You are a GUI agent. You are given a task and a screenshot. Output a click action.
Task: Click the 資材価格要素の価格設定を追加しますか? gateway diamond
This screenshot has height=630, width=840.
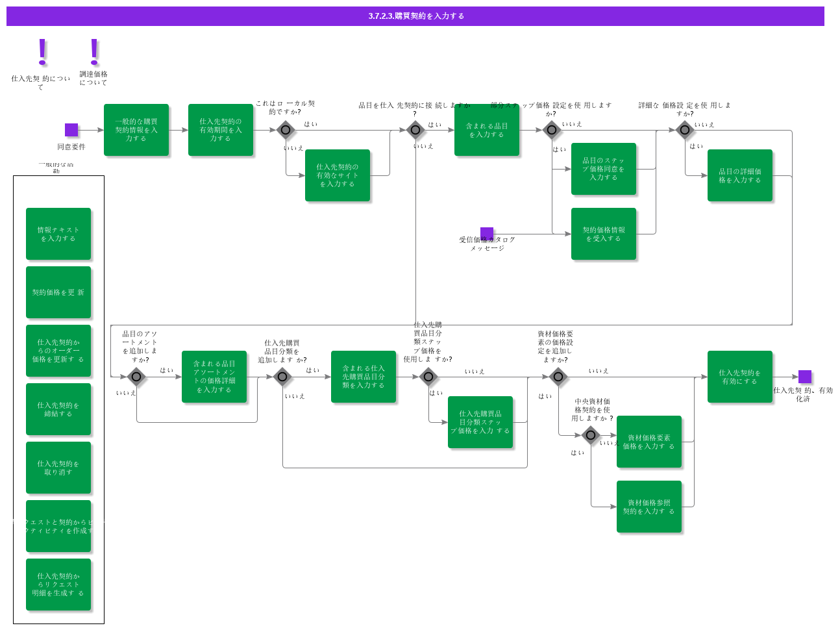tap(558, 377)
